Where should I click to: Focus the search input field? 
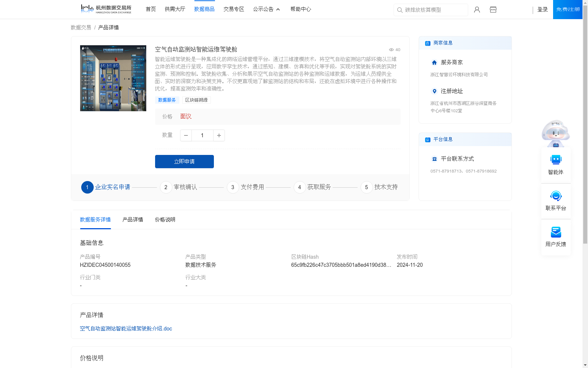point(435,10)
